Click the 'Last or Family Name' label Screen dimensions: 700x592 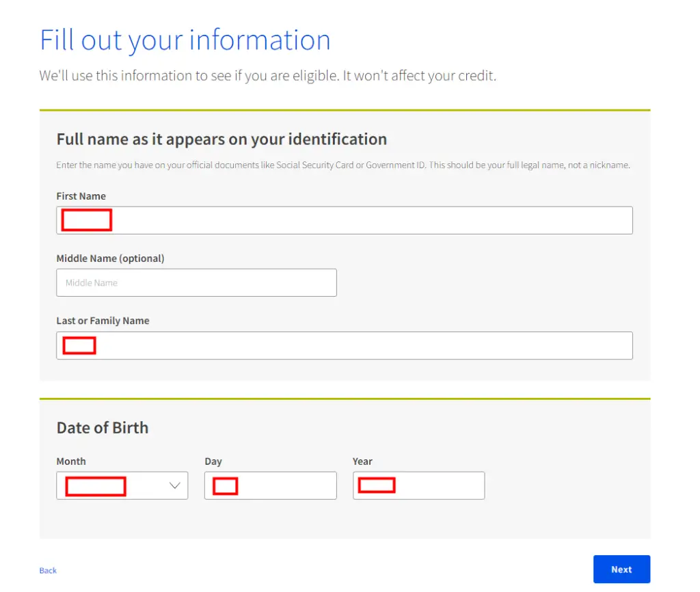(x=103, y=321)
